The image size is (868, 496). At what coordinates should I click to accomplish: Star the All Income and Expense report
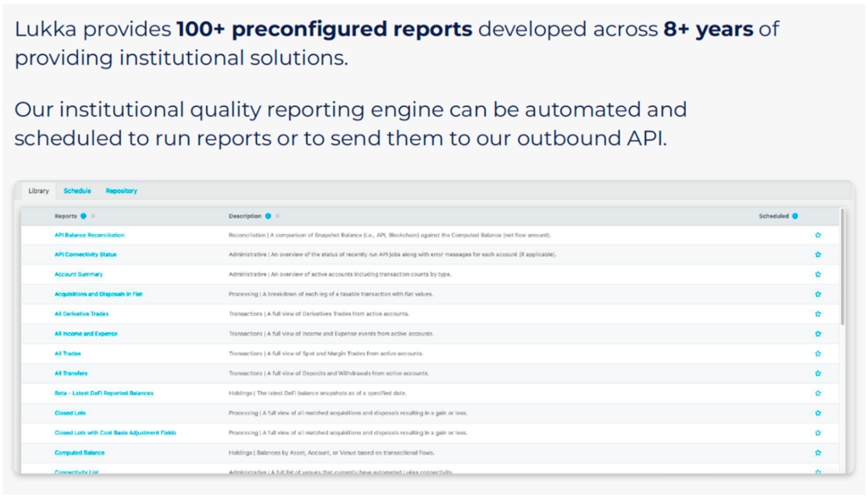[x=818, y=334]
